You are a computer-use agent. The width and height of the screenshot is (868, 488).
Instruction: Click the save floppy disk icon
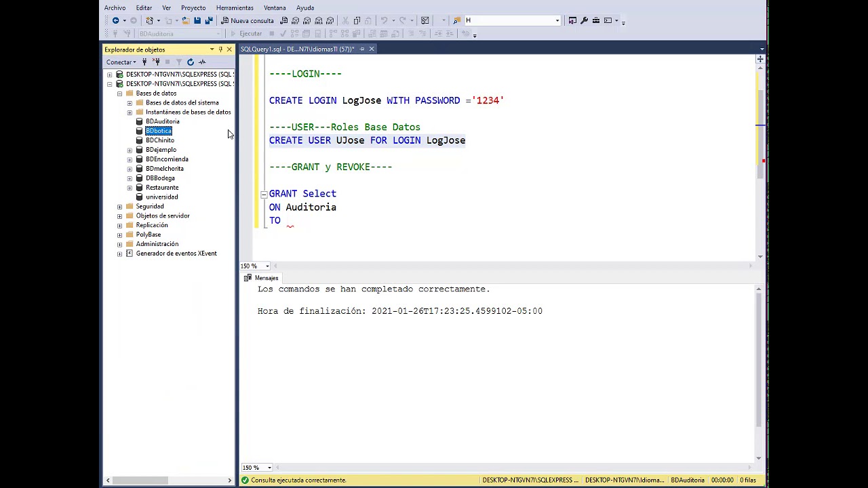[x=197, y=20]
